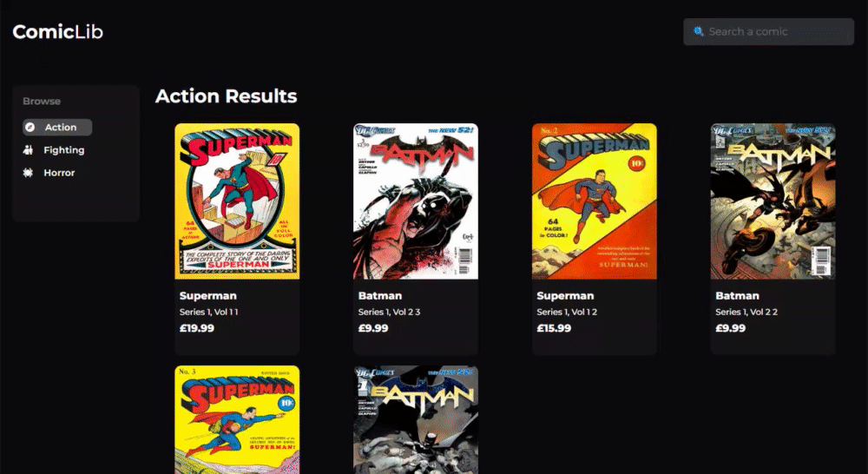Open Superman Vol 1 2 cover image

click(595, 201)
